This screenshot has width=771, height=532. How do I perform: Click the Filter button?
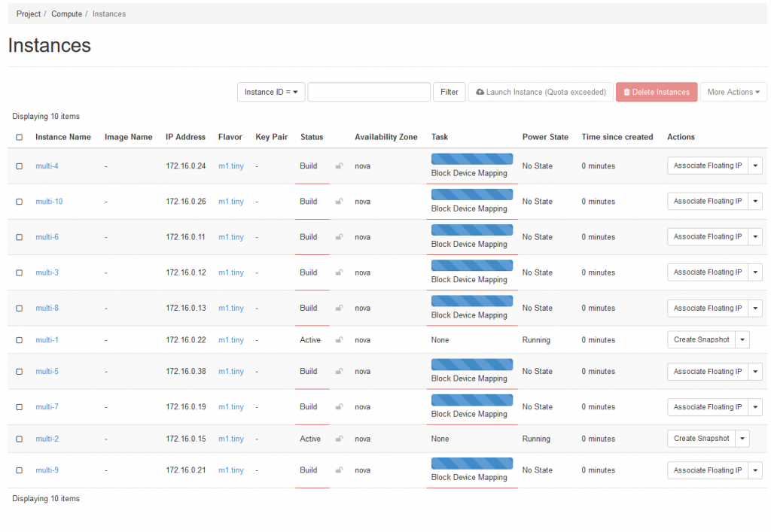[x=449, y=92]
